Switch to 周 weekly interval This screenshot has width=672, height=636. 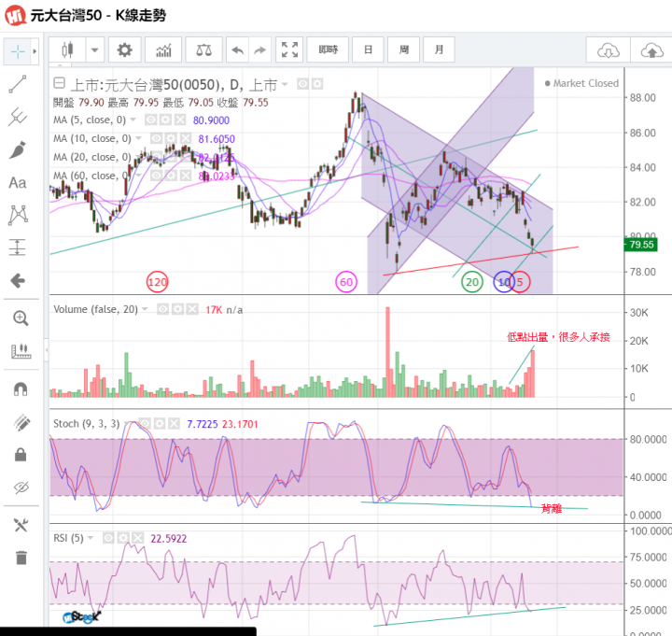(403, 50)
